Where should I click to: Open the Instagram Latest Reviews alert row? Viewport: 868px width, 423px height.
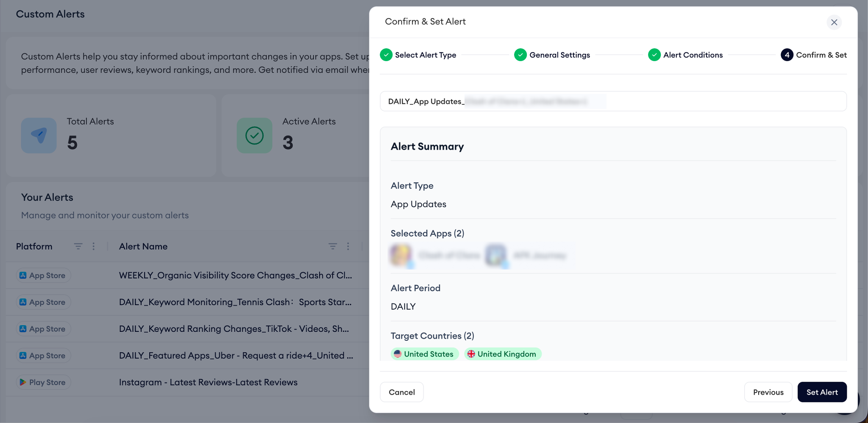208,382
